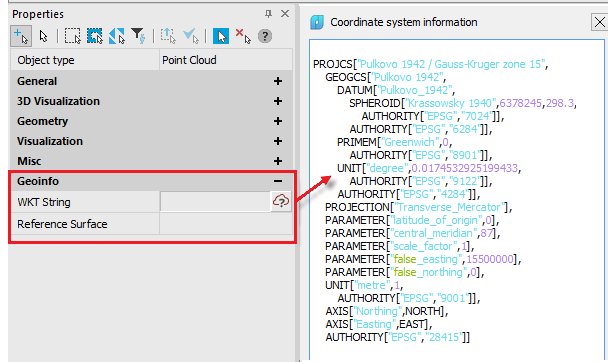Image resolution: width=608 pixels, height=362 pixels.
Task: Click the Reference Surface label
Action: 62,224
